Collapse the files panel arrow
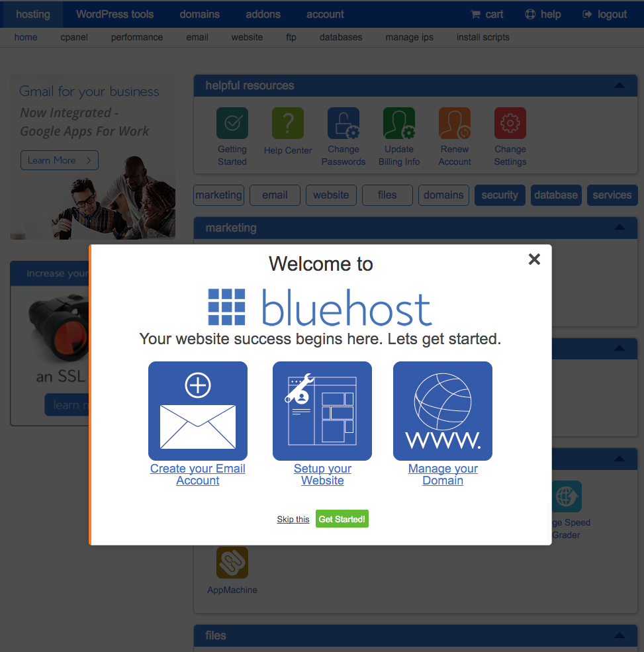This screenshot has height=652, width=644. point(620,635)
